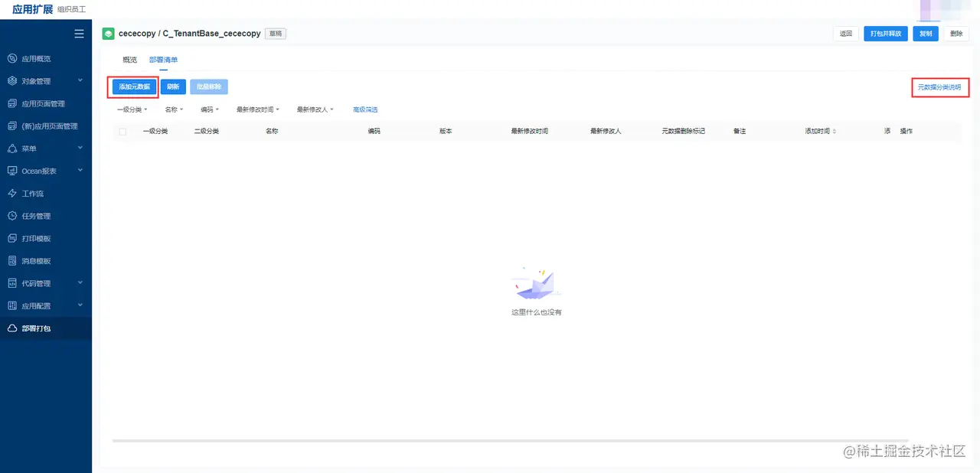Click the 删除 button
The image size is (980, 473).
click(x=956, y=34)
